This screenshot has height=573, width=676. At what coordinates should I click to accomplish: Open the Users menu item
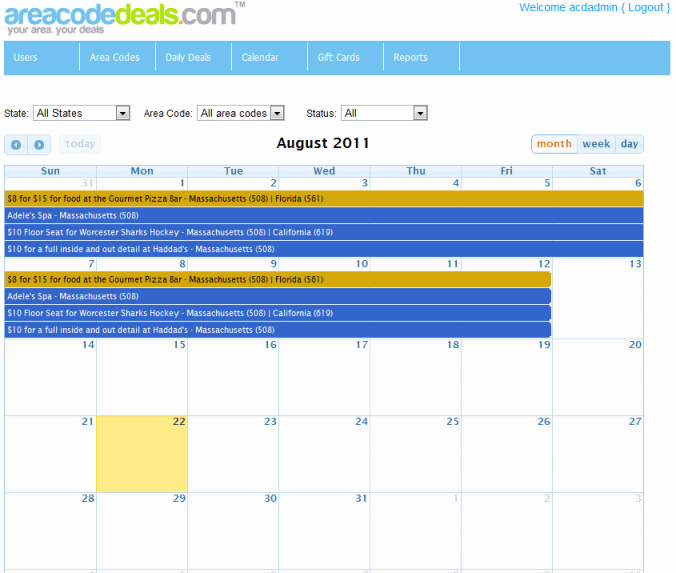[26, 57]
